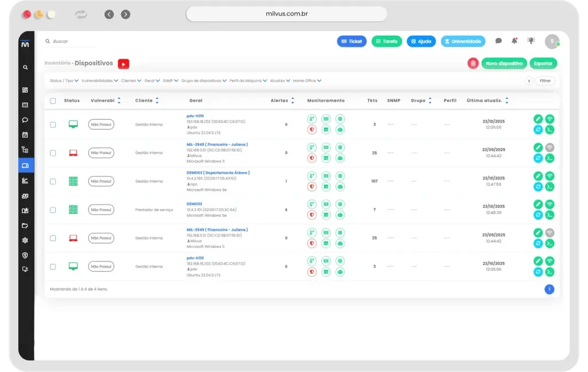The image size is (588, 372).
Task: Check the DEMO02 row checkbox
Action: pos(53,210)
